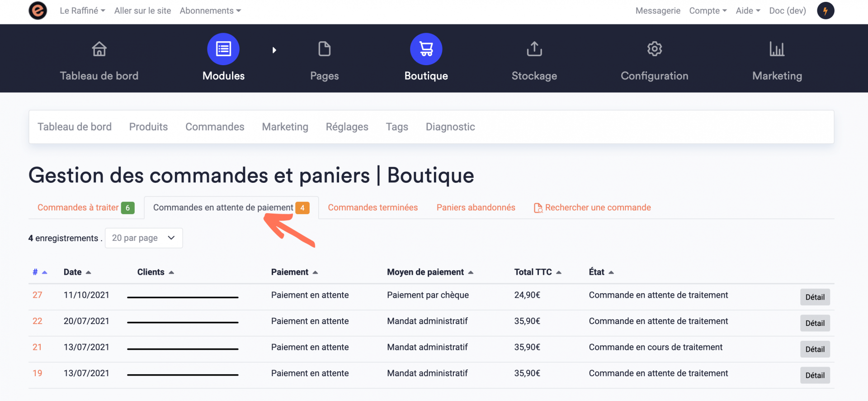Expand the Le Raffiné site dropdown

82,10
